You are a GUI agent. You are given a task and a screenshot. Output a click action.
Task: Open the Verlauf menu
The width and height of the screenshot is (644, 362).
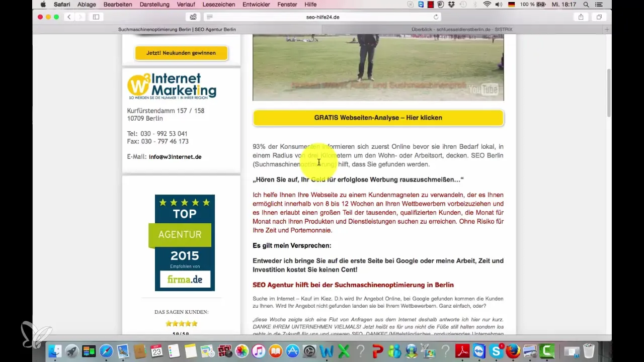pos(187,5)
